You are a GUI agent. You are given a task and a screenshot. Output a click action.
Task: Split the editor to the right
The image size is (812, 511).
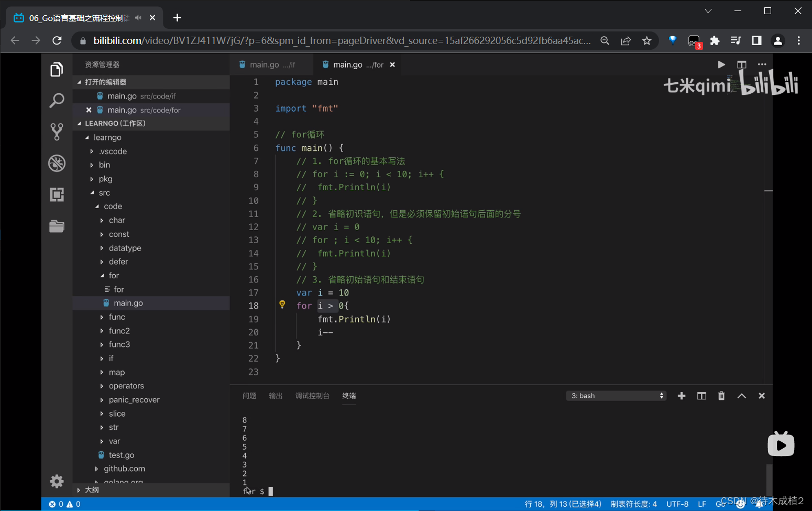pyautogui.click(x=741, y=64)
